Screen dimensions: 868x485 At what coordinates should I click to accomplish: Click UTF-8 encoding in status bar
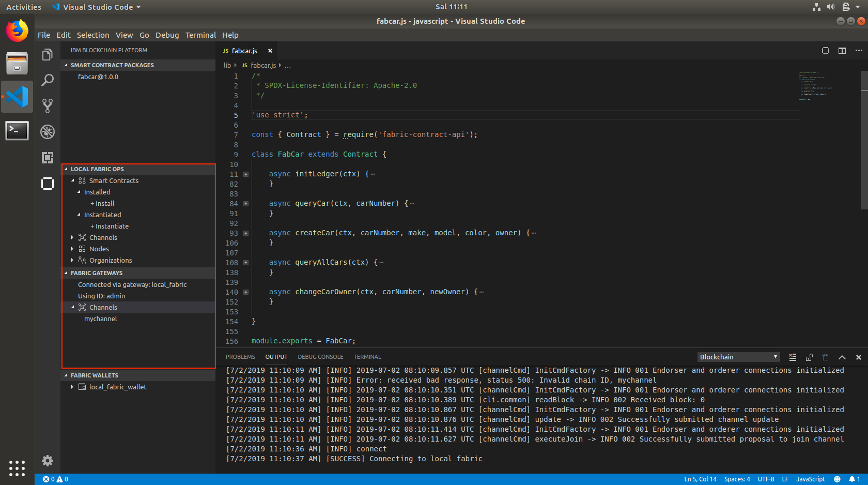766,479
